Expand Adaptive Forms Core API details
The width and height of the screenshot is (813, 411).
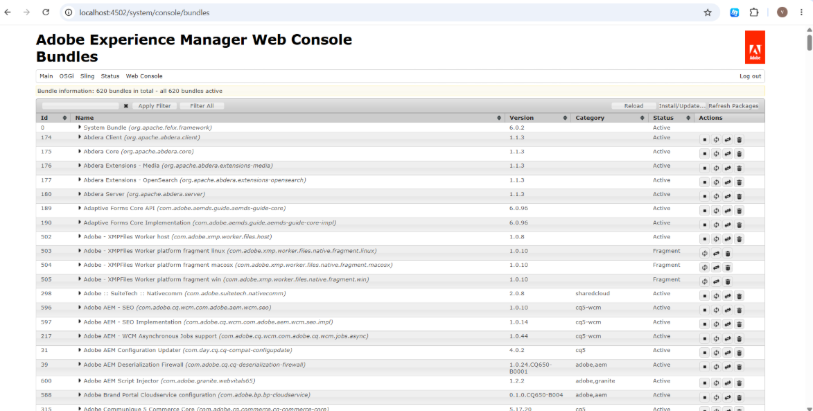pos(80,208)
